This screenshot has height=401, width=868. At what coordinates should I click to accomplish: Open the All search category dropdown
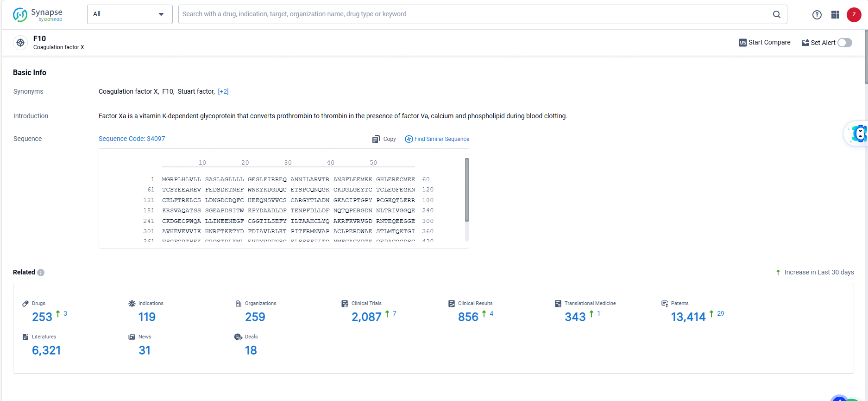point(129,14)
